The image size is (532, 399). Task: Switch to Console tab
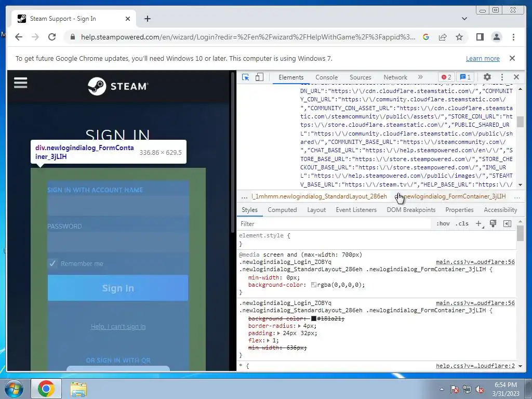click(x=326, y=77)
